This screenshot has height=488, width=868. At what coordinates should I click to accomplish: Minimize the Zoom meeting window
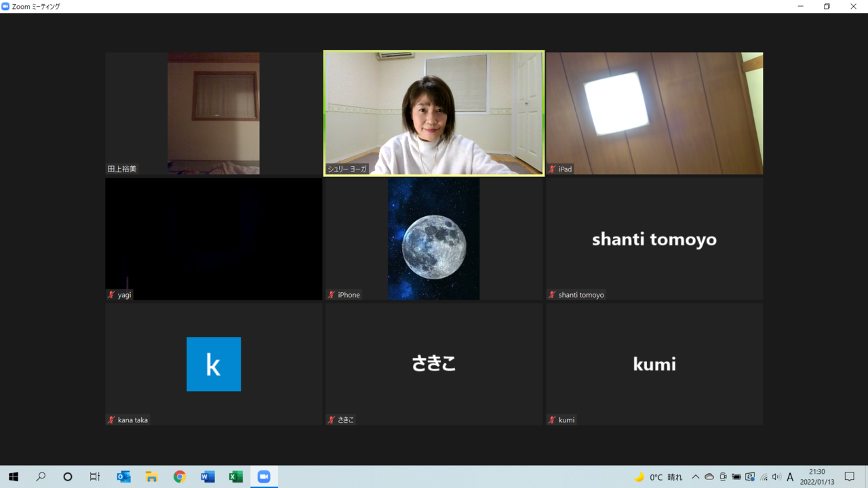801,6
